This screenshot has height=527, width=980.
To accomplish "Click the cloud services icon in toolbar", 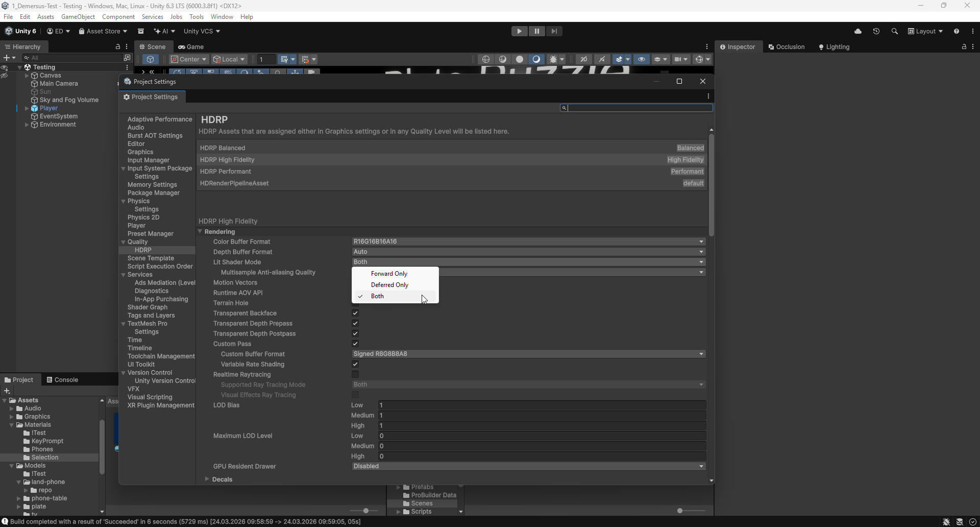I will point(859,31).
